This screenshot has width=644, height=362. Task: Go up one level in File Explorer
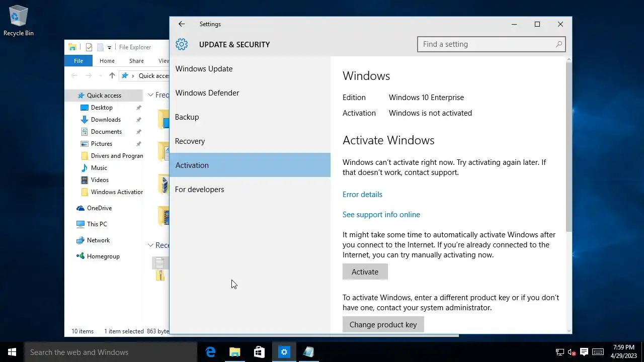click(112, 76)
